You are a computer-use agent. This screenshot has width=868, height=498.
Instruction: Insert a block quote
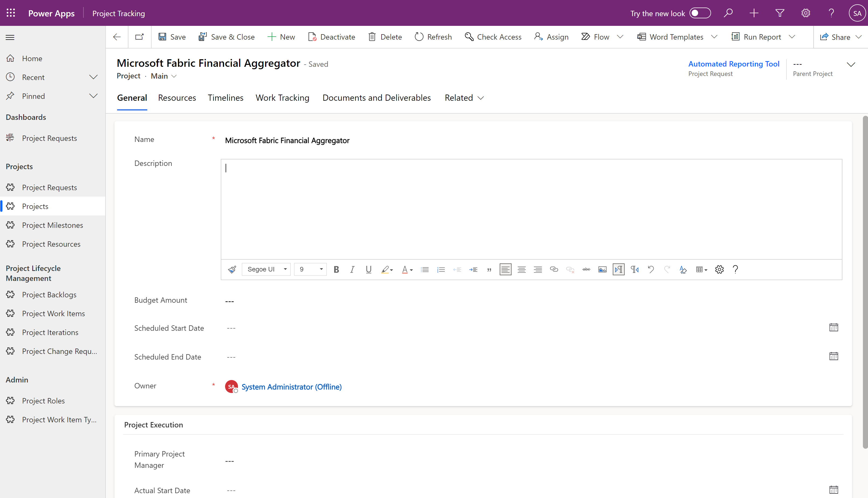pyautogui.click(x=489, y=270)
